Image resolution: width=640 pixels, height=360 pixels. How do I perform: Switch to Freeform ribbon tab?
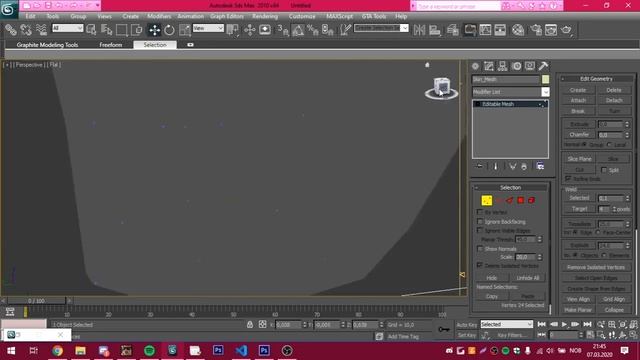point(111,45)
